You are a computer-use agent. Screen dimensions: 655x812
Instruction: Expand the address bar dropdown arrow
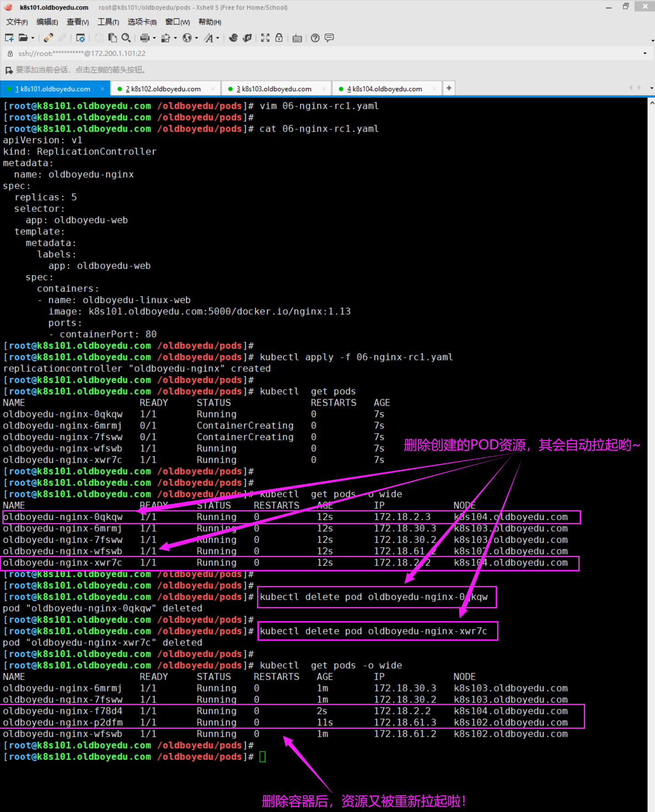coord(645,53)
